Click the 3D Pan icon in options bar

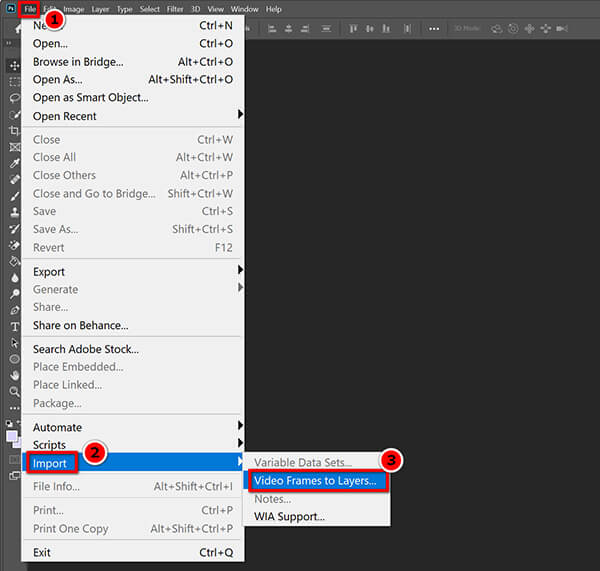point(530,28)
